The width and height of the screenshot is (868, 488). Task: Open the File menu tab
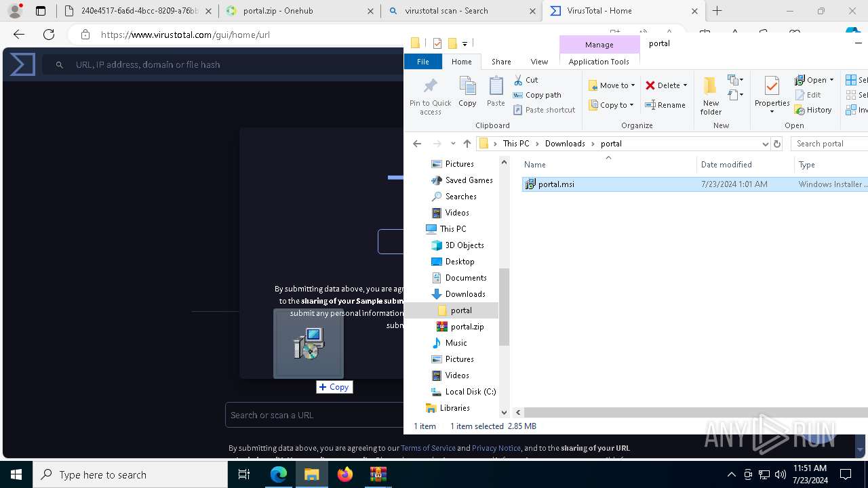point(422,62)
